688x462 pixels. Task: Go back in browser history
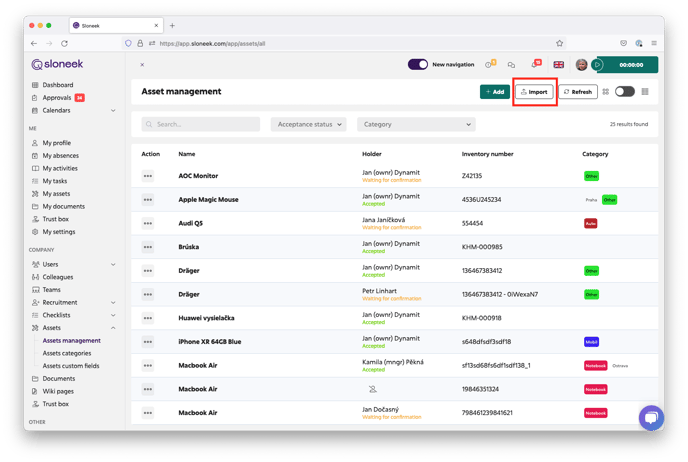tap(34, 43)
